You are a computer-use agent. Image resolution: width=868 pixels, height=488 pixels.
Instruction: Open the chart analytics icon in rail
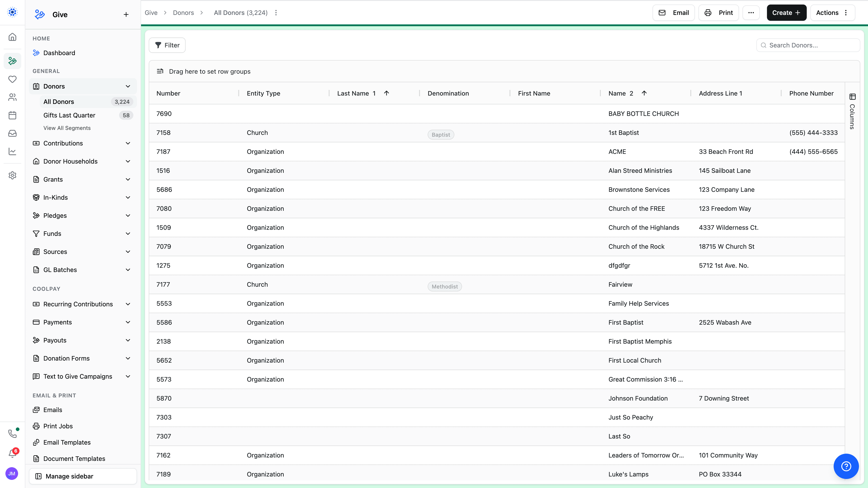(x=12, y=152)
